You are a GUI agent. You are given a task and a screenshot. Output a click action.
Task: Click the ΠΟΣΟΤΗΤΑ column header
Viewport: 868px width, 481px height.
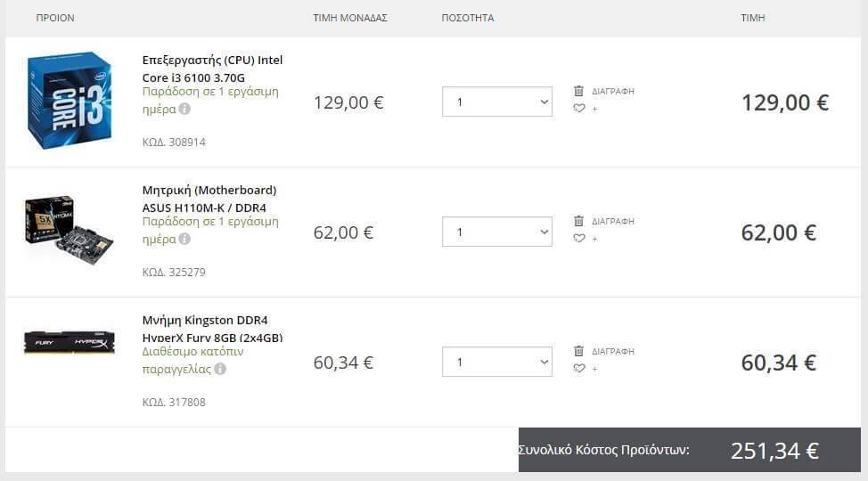click(468, 18)
